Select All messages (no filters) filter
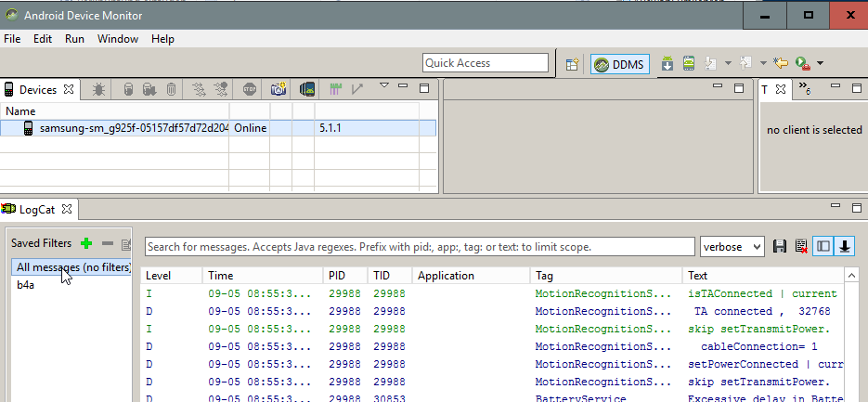 [x=71, y=267]
